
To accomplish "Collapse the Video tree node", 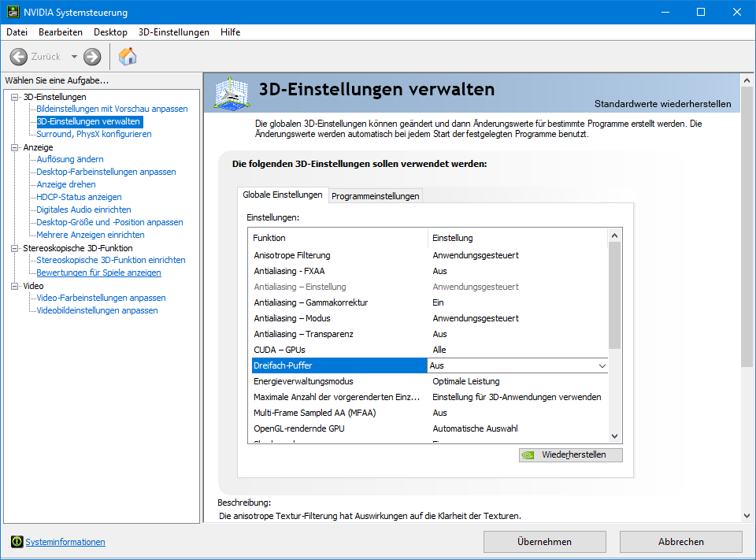I will tap(14, 286).
